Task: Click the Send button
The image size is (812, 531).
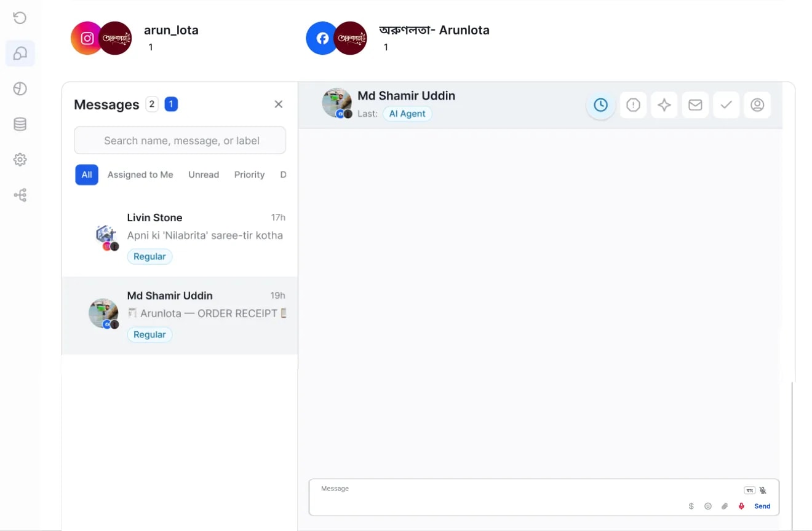Action: (762, 506)
